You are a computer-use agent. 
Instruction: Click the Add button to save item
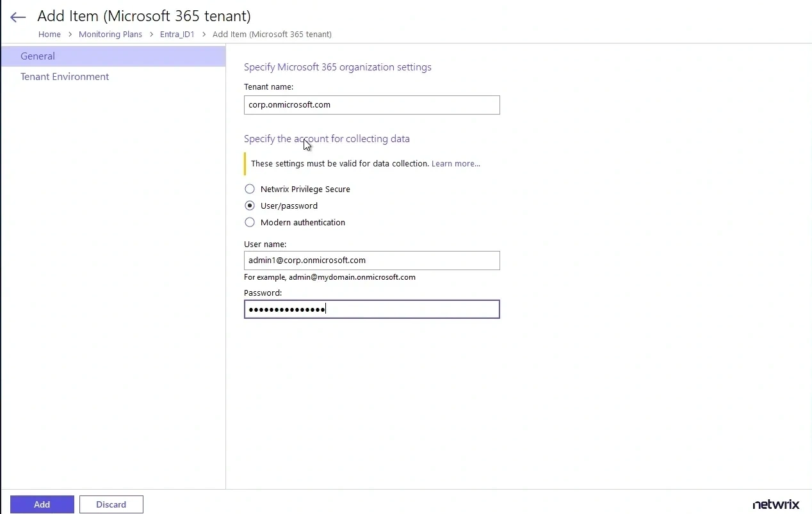(x=42, y=504)
